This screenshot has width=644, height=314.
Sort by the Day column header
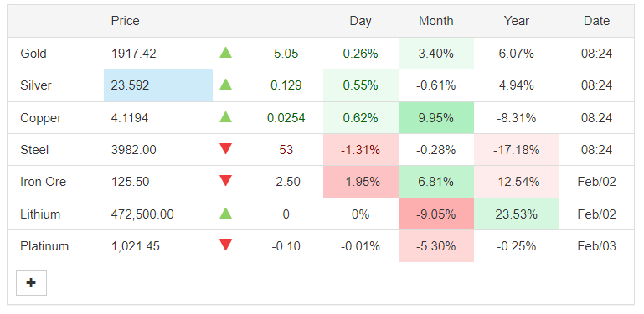click(x=360, y=21)
